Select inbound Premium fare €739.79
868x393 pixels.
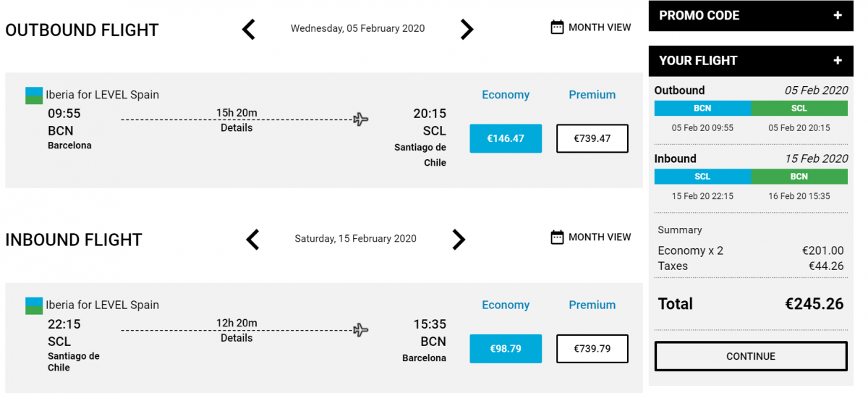(592, 349)
